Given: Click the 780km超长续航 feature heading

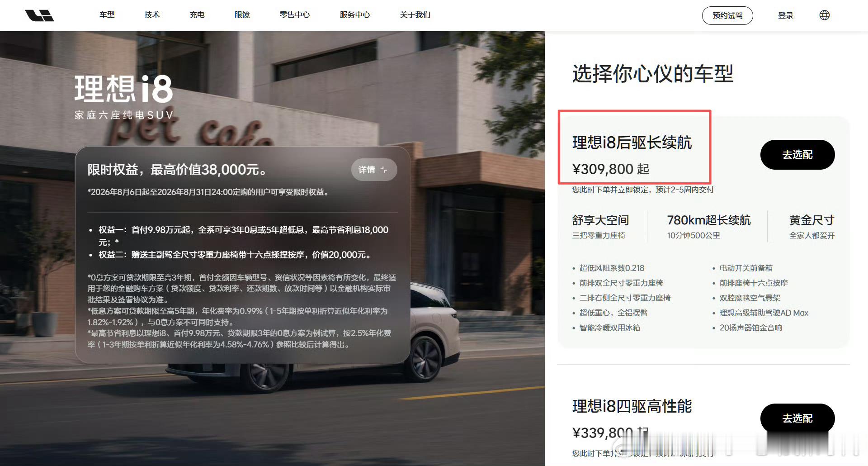Looking at the screenshot, I should pyautogui.click(x=709, y=220).
